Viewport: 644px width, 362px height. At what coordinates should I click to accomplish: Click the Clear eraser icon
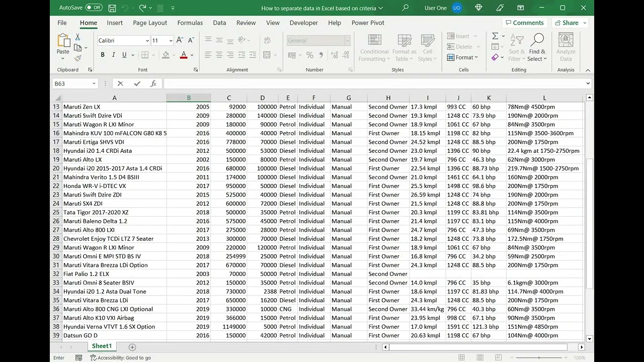coord(495,57)
